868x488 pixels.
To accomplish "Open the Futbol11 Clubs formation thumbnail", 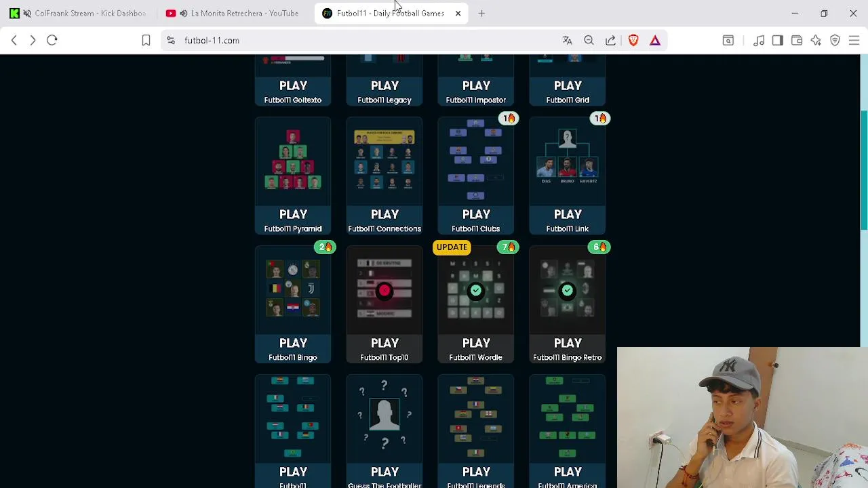I will pos(476,161).
